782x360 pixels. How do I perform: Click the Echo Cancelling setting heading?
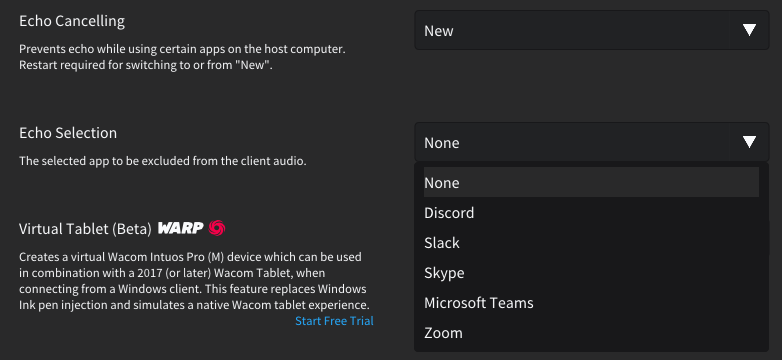point(72,21)
